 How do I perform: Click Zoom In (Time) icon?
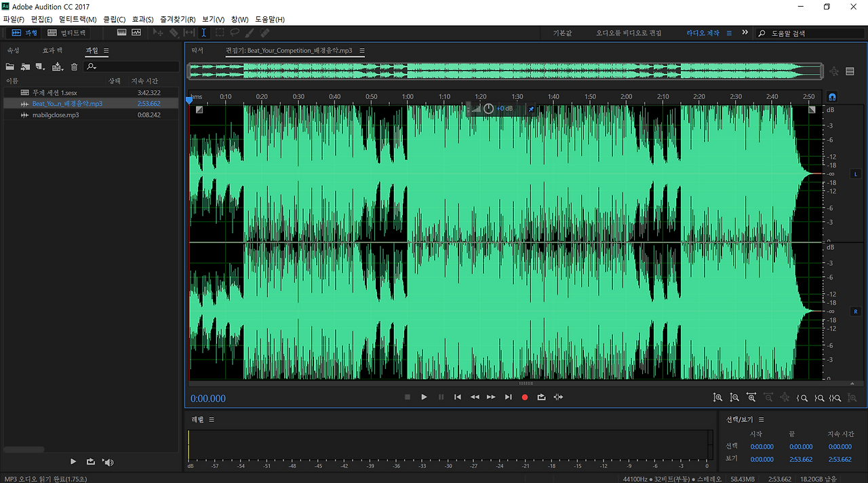[x=751, y=398]
